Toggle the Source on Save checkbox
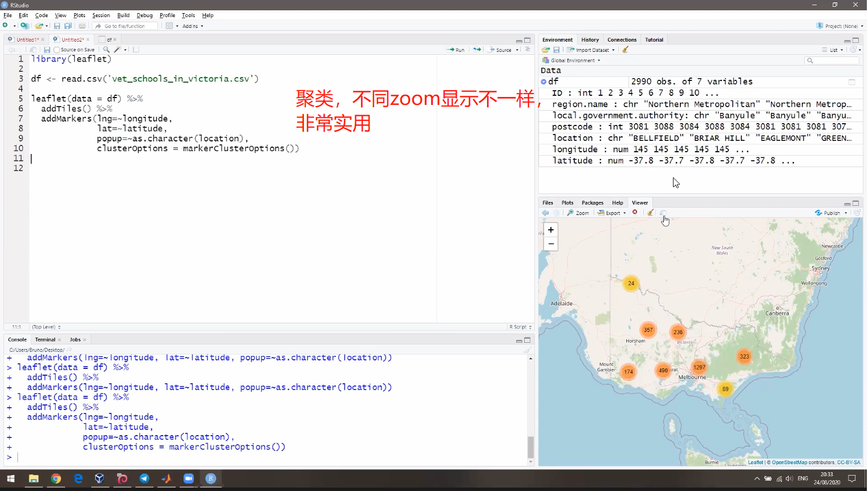 [x=56, y=50]
